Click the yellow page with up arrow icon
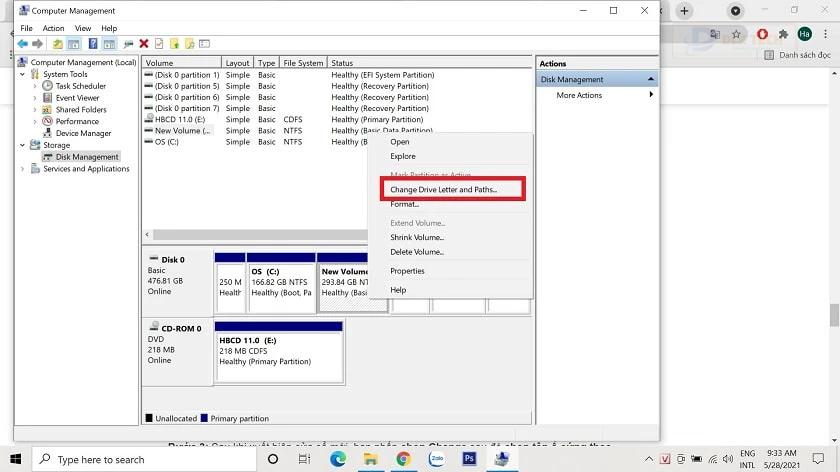840x472 pixels. click(x=174, y=44)
